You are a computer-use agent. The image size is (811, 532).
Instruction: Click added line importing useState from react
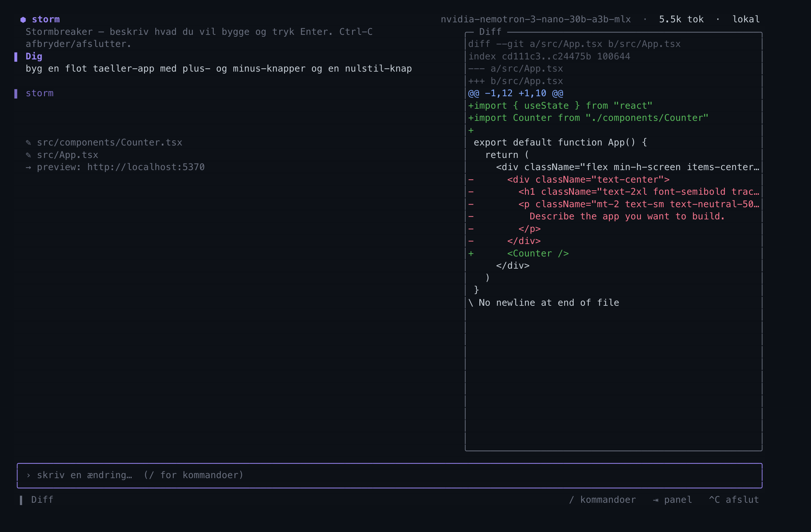click(560, 106)
